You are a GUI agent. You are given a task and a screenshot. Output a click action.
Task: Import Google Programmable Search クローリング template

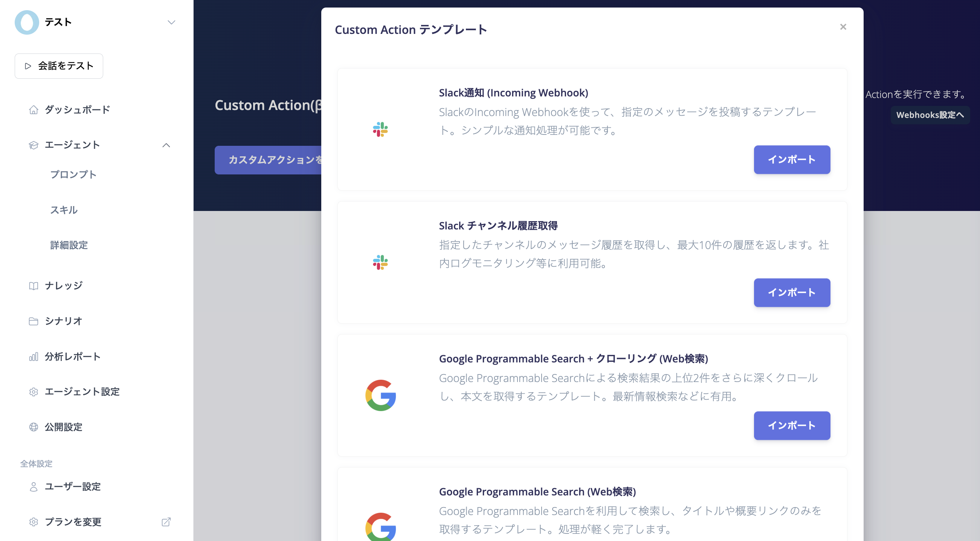792,425
